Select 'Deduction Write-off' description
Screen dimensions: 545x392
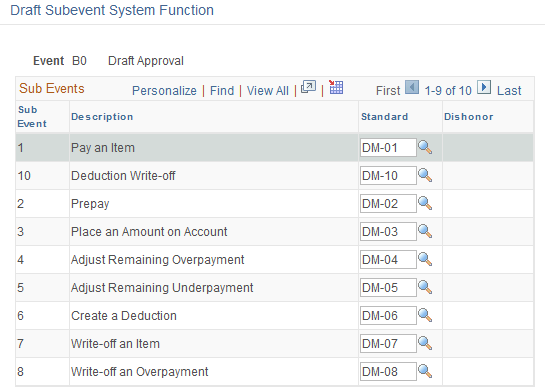pyautogui.click(x=123, y=175)
